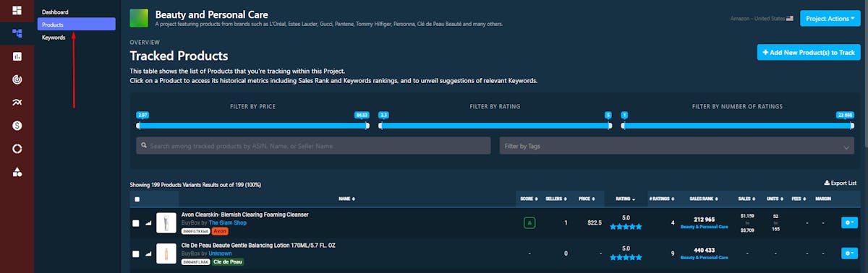Screen dimensions: 868x273
Task: Open the dollar coin icon in sidebar
Action: tap(17, 126)
